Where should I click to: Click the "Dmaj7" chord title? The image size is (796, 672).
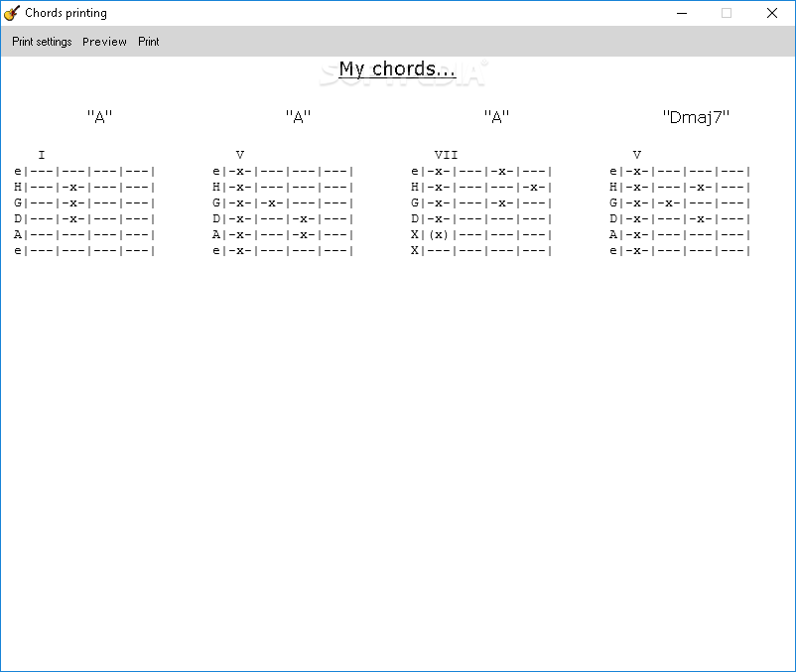click(x=696, y=117)
